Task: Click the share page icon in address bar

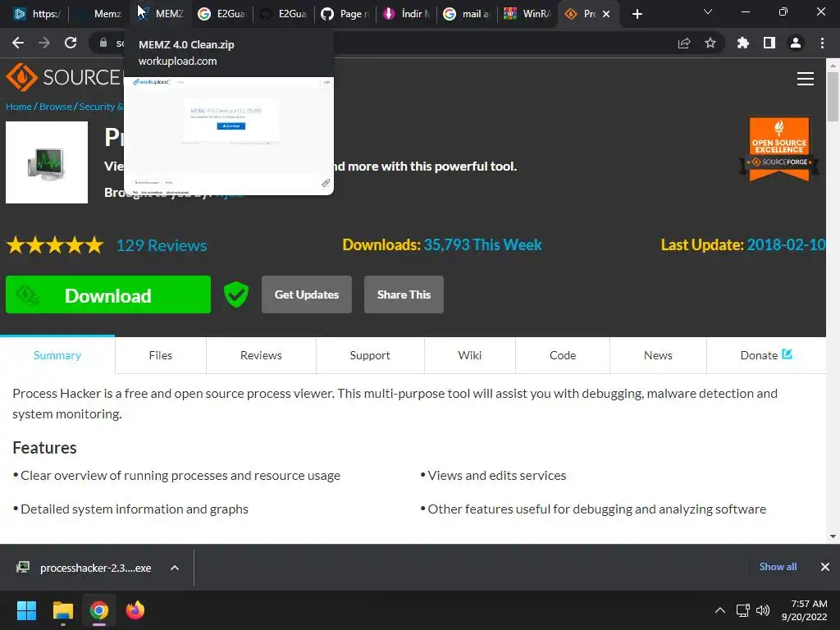Action: click(x=684, y=43)
